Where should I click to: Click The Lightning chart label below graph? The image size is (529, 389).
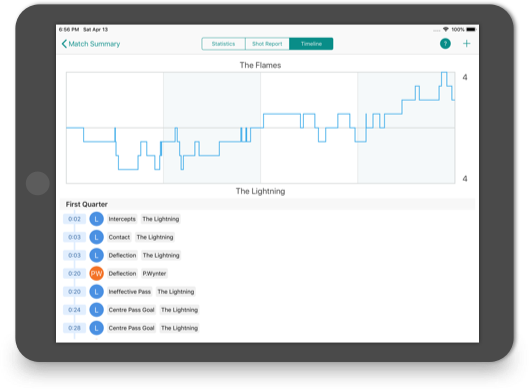point(260,191)
